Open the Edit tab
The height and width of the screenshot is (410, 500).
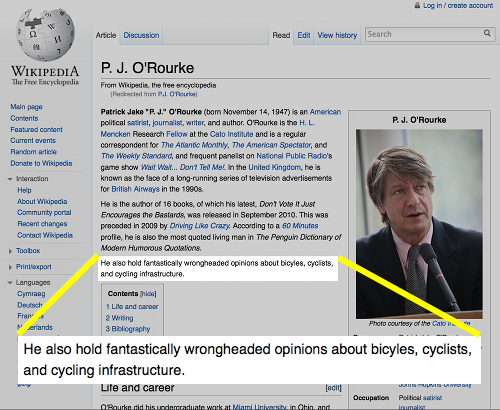304,35
